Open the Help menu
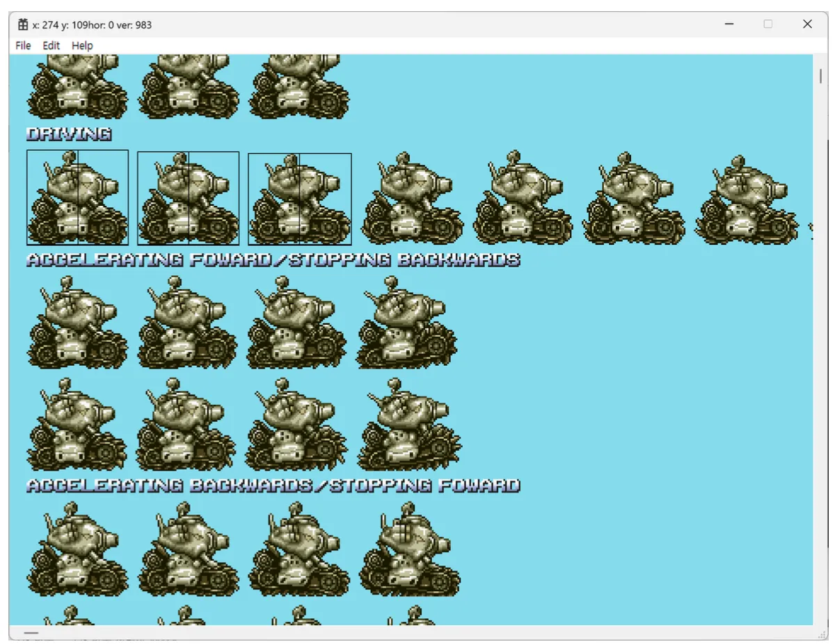The height and width of the screenshot is (644, 835). click(82, 45)
